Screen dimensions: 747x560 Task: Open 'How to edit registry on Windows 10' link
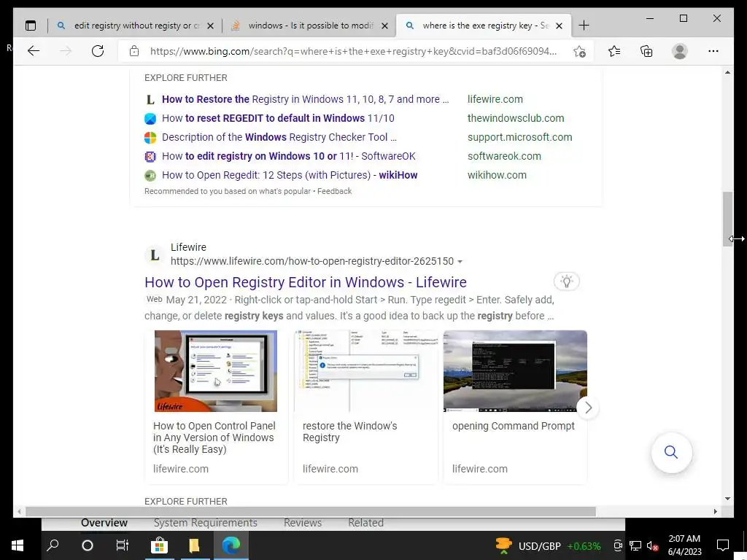(x=289, y=156)
